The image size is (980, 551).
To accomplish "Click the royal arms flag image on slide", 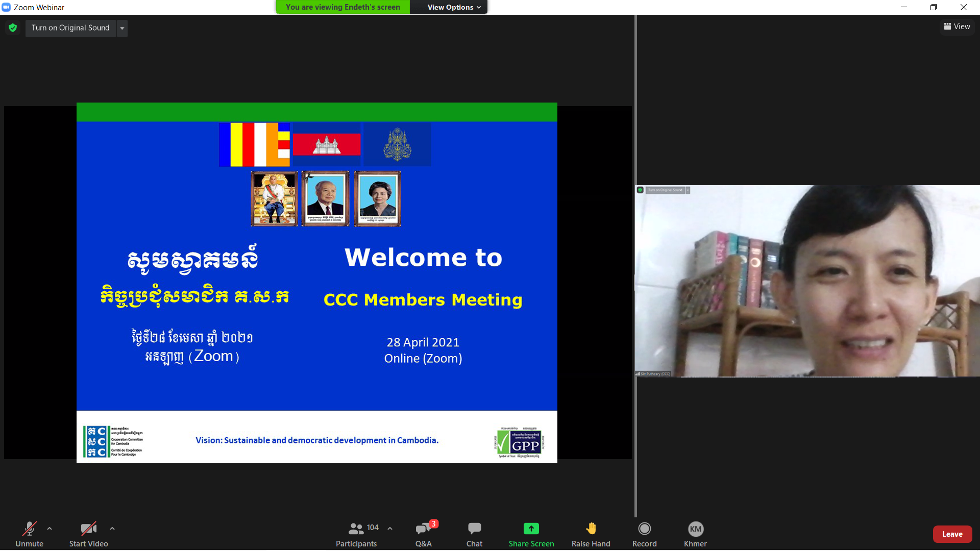I will click(x=397, y=144).
